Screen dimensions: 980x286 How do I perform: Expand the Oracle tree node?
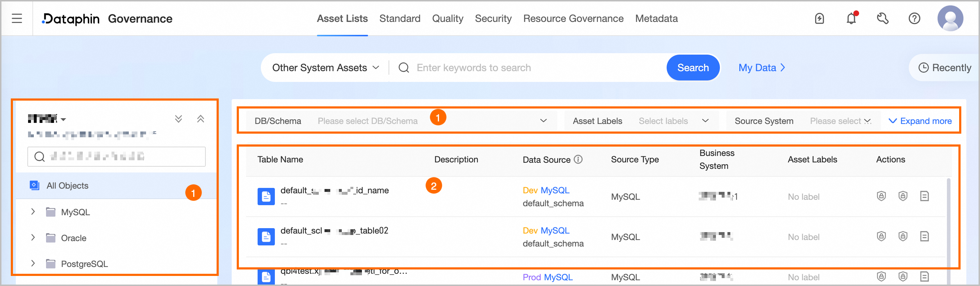pos(33,238)
